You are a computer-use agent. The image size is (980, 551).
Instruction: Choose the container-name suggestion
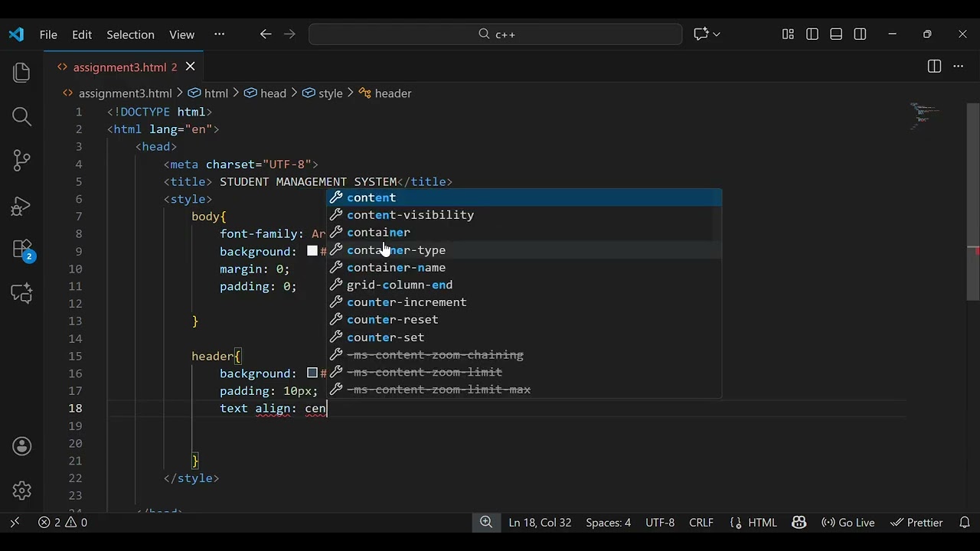pyautogui.click(x=524, y=268)
